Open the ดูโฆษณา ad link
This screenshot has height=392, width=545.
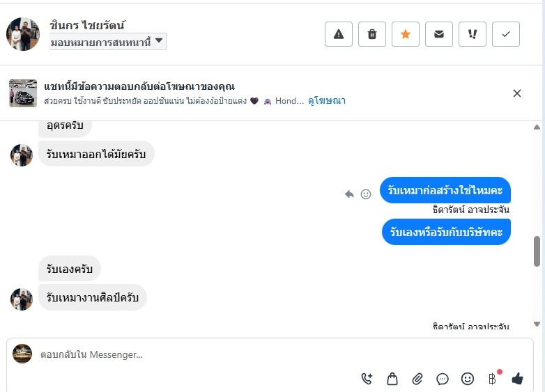[x=327, y=101]
